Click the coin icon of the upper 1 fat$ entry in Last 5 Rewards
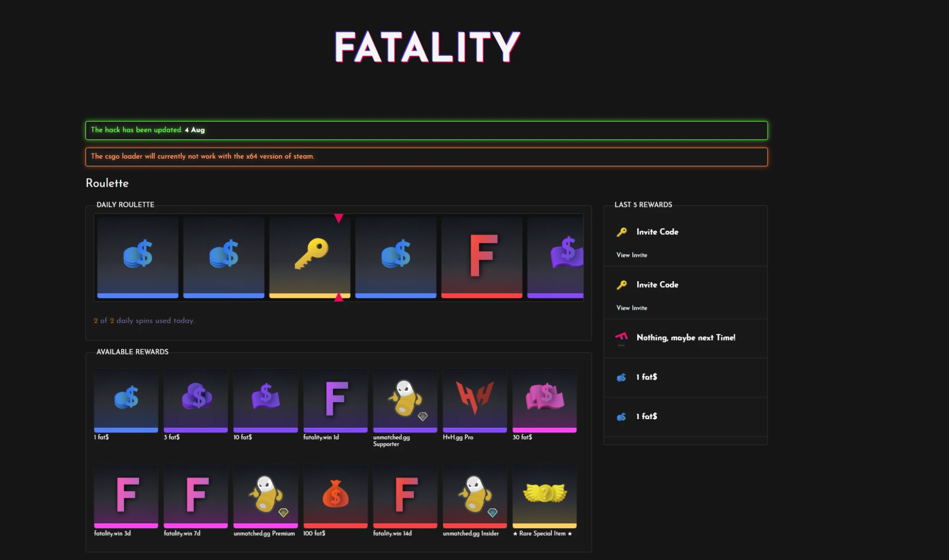The height and width of the screenshot is (560, 949). coord(621,378)
